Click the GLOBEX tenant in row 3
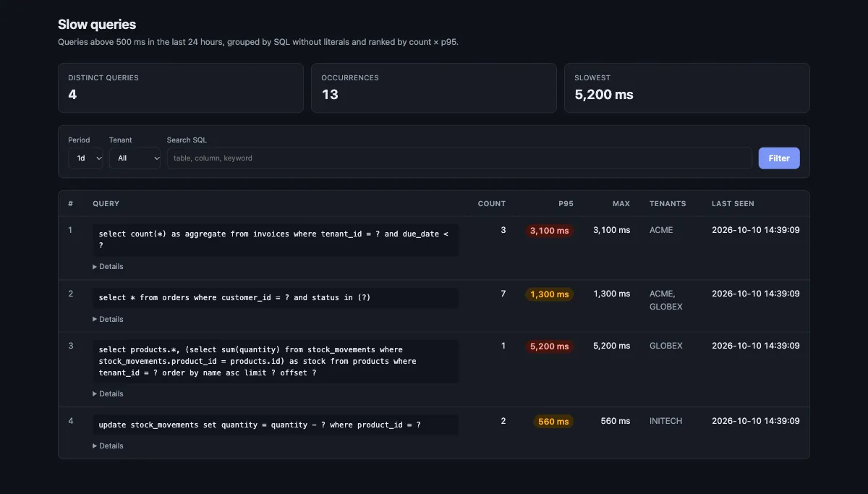 pos(666,346)
